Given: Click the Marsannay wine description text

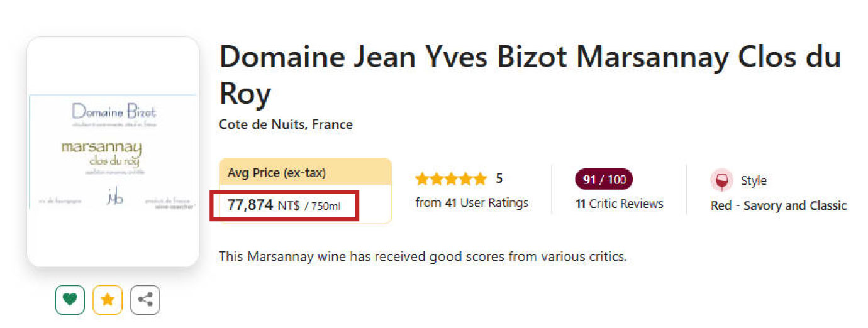Looking at the screenshot, I should click(x=423, y=256).
